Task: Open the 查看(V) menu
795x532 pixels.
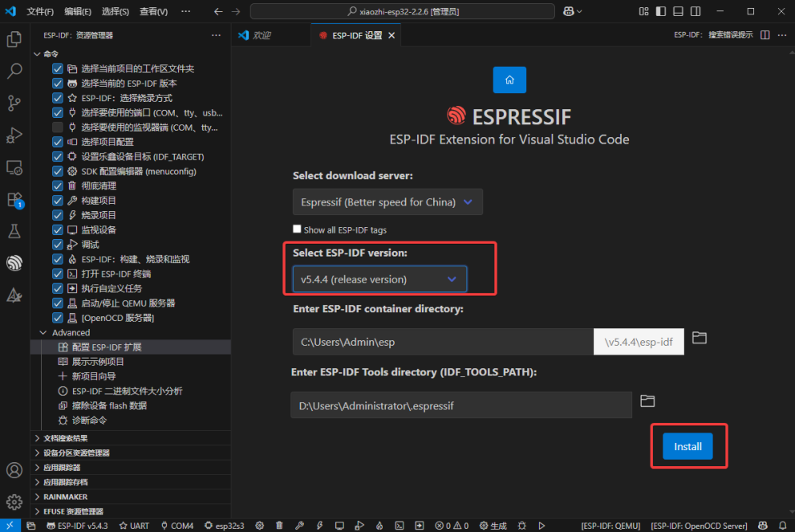Action: point(154,11)
